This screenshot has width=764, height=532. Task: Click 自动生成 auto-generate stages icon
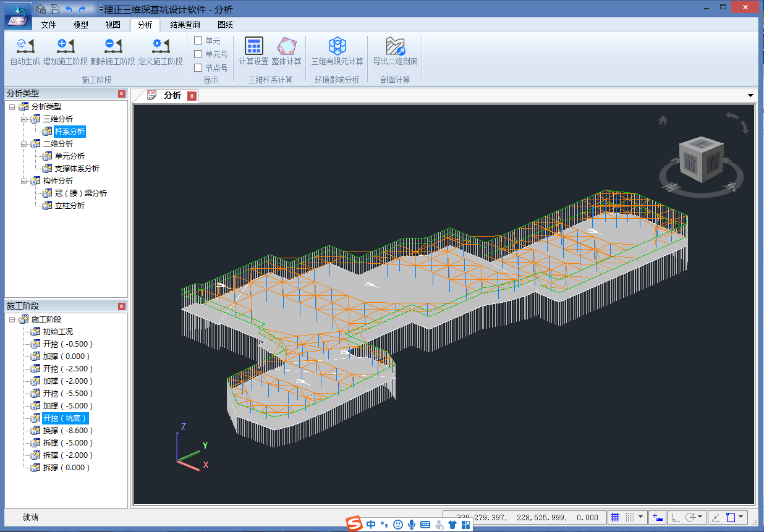coord(25,46)
